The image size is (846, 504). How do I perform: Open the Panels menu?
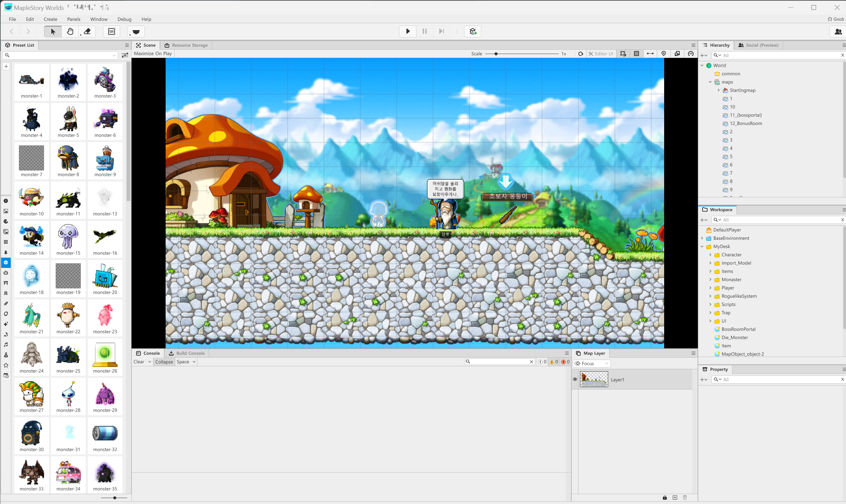click(x=74, y=19)
